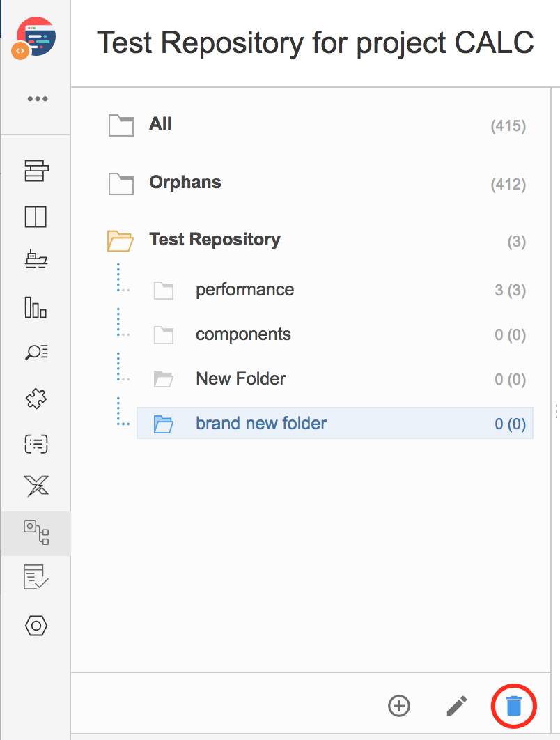Click the three dots sidebar menu
This screenshot has width=560, height=740.
coord(38,99)
